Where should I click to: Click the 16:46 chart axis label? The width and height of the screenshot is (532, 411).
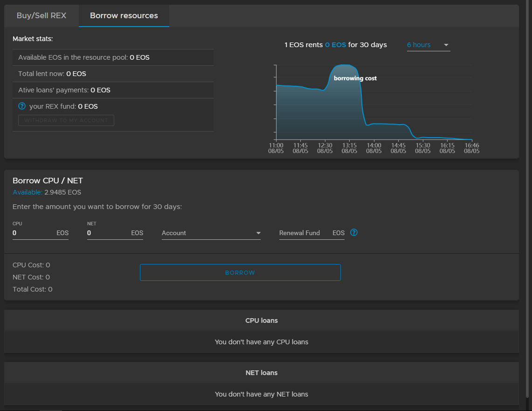[472, 148]
